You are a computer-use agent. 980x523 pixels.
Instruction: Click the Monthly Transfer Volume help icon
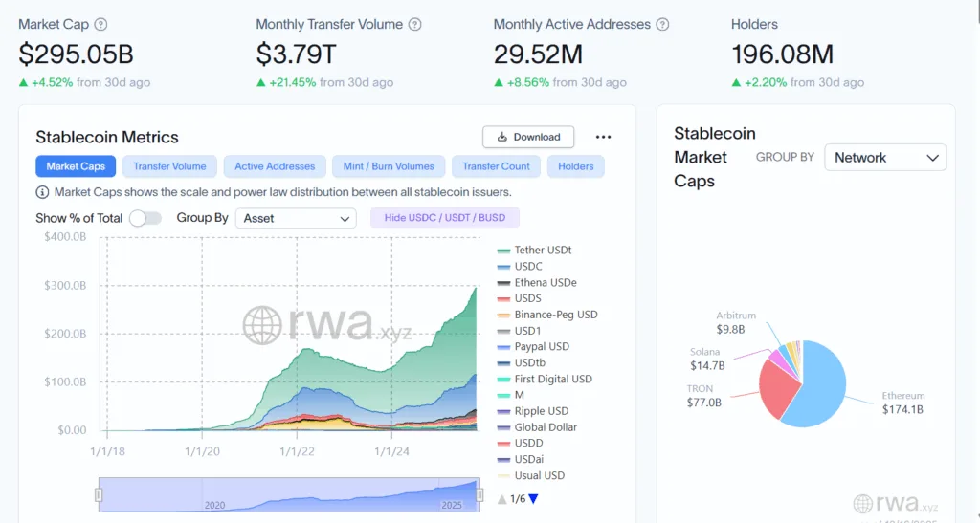(414, 25)
